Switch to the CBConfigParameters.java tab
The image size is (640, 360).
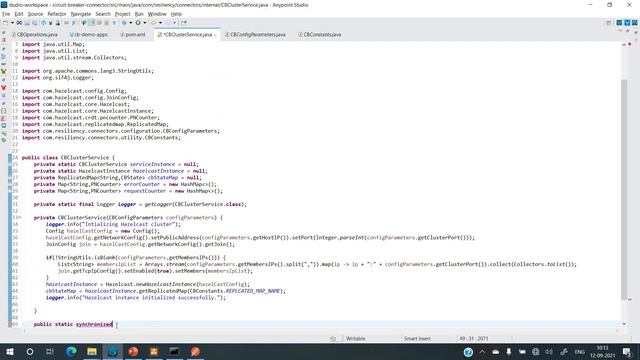(255, 35)
